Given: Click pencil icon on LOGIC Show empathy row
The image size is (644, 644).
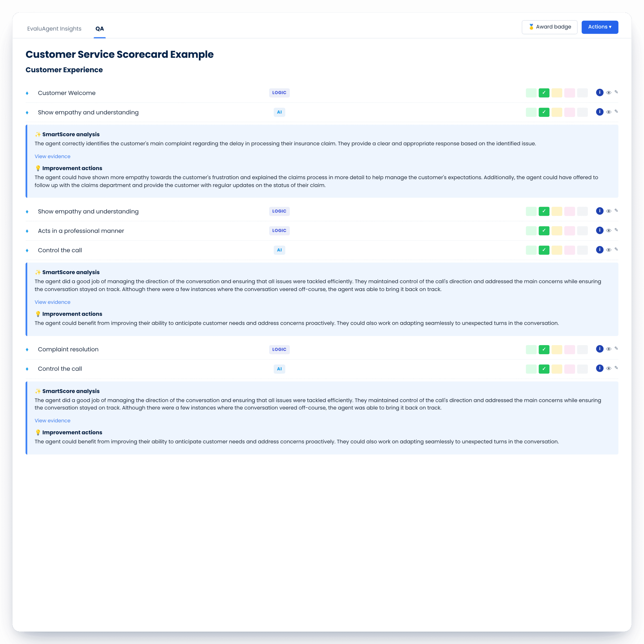Looking at the screenshot, I should (616, 210).
